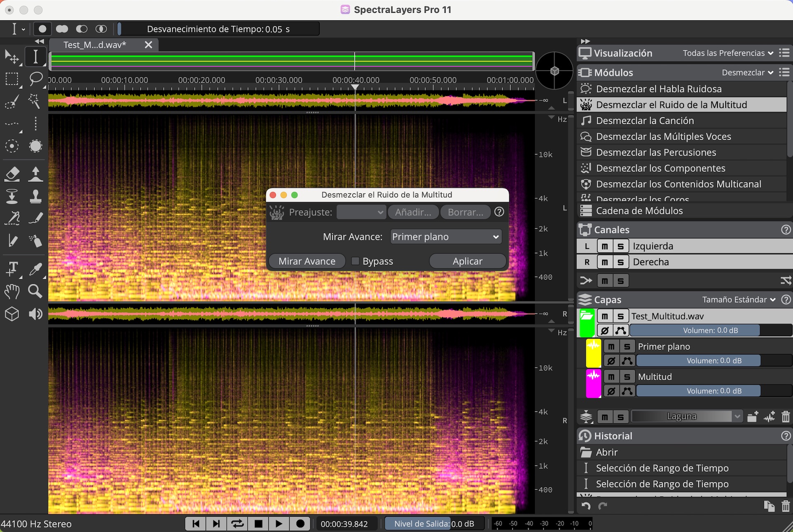Select the Eraser tool
This screenshot has height=532, width=793.
click(12, 174)
